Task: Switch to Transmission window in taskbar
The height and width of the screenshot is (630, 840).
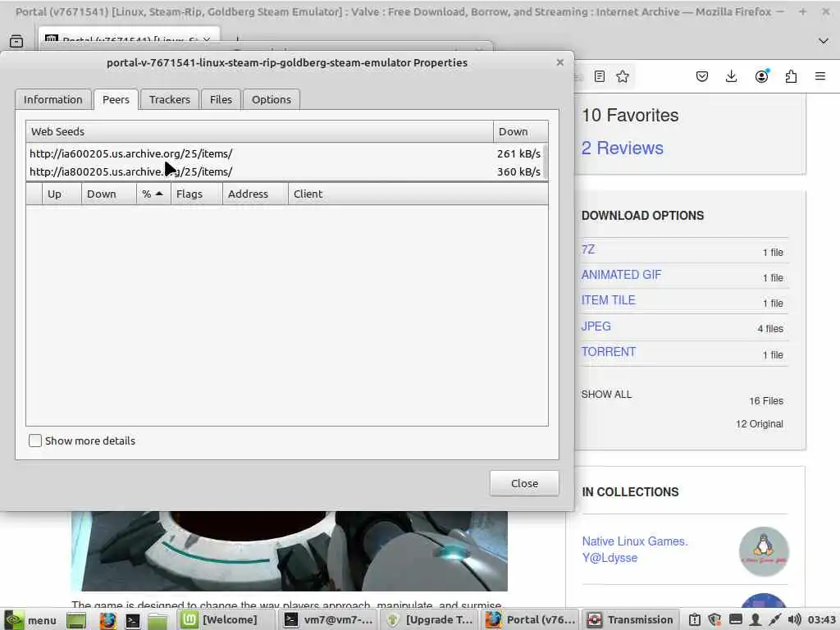Action: coord(630,620)
